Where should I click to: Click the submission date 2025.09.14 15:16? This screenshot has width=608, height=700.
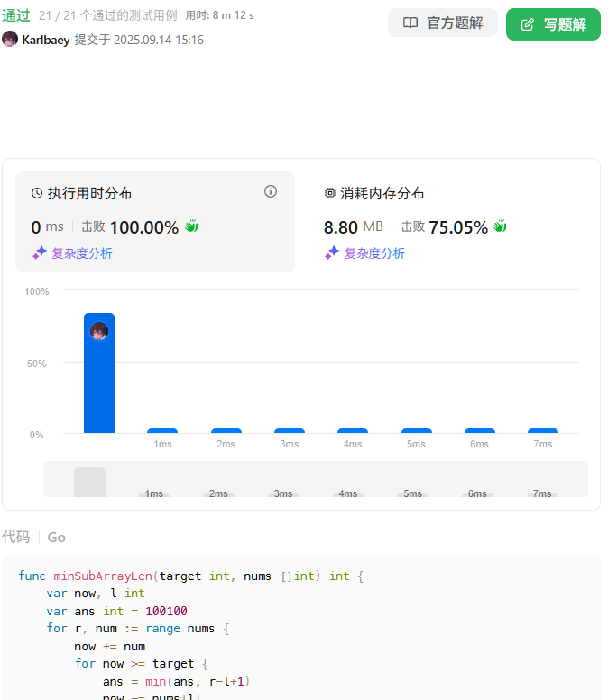[x=159, y=41]
